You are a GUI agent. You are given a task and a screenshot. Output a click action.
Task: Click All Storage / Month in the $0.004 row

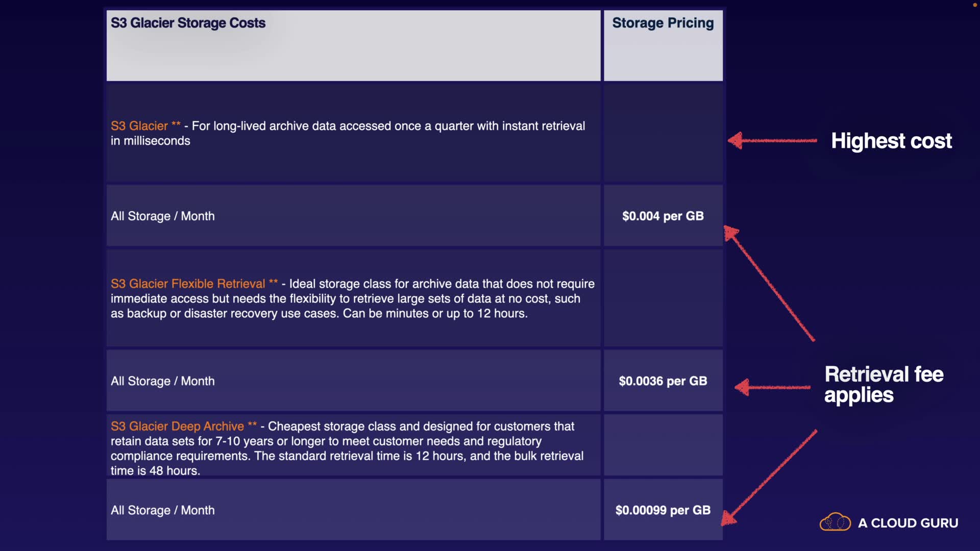click(162, 216)
